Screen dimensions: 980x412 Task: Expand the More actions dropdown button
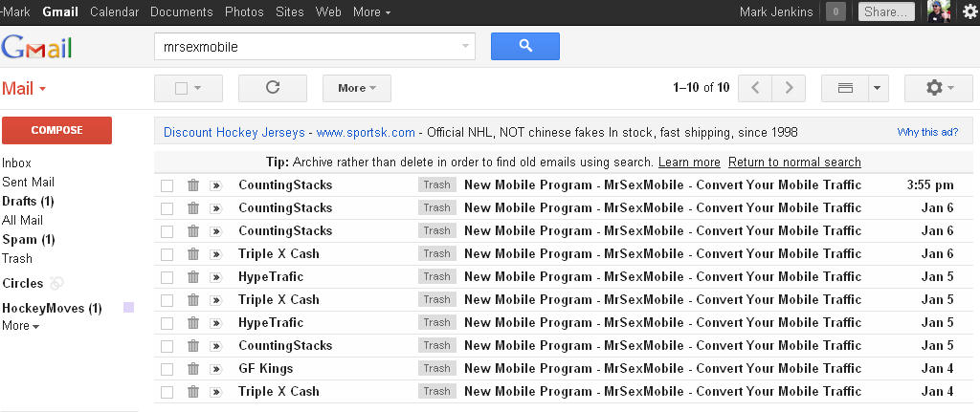[356, 88]
